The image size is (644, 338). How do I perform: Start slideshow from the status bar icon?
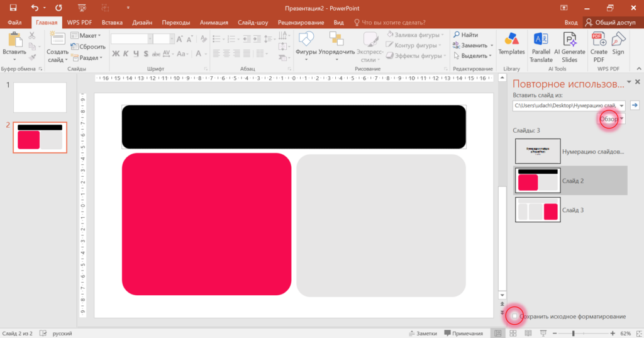[x=543, y=334]
